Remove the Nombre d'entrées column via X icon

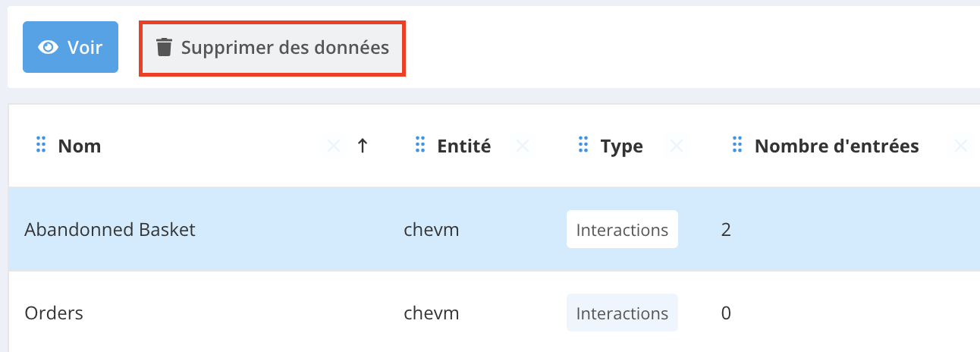pyautogui.click(x=961, y=146)
